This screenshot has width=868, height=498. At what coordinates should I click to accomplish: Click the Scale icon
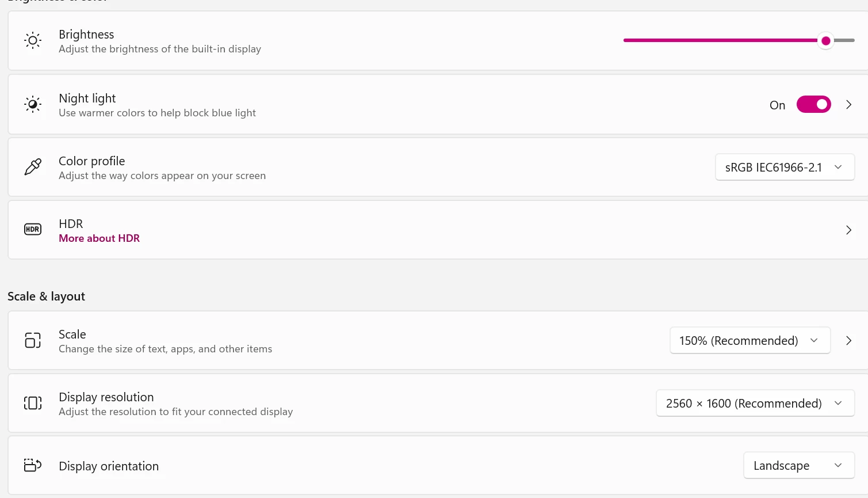[33, 340]
